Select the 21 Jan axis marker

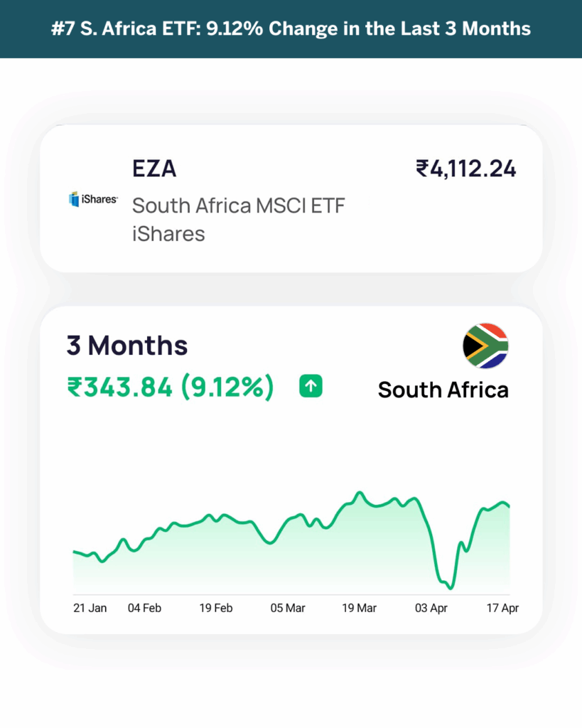click(x=90, y=609)
